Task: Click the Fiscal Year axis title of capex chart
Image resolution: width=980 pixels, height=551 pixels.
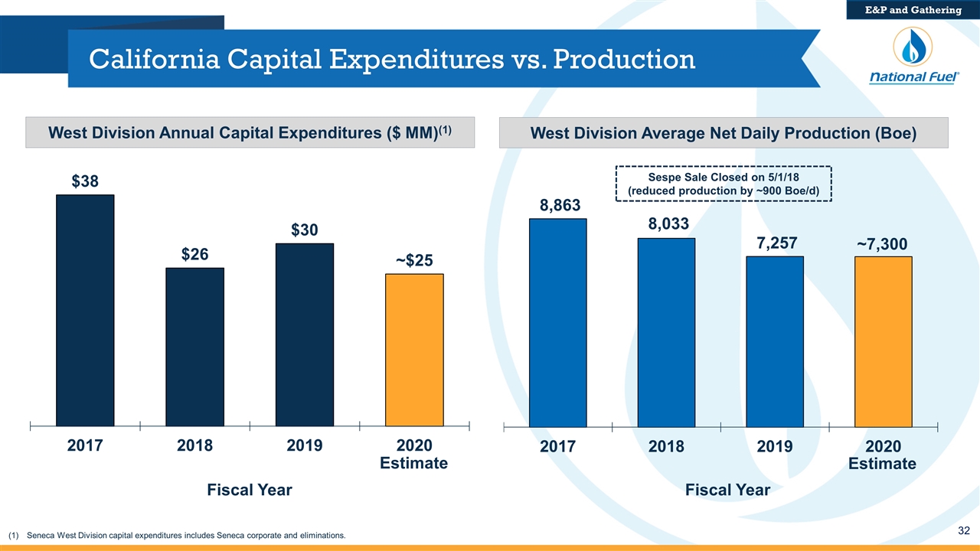Action: click(250, 490)
